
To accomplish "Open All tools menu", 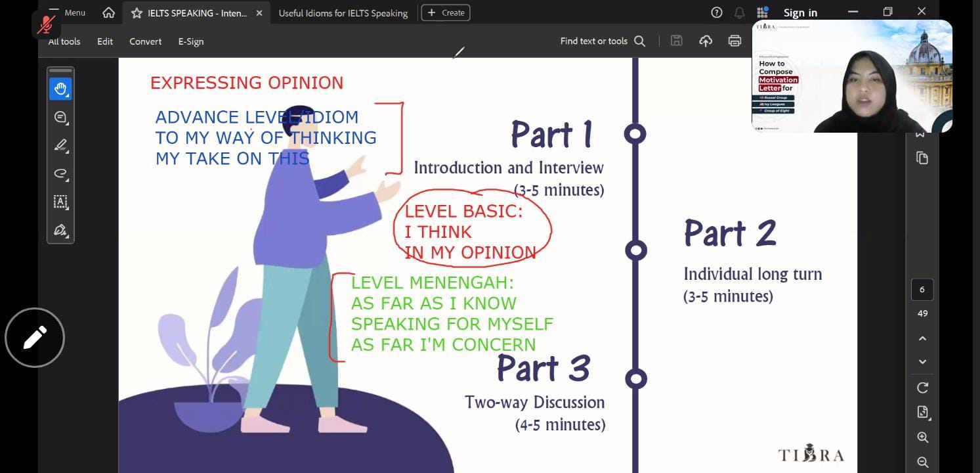I will click(64, 41).
